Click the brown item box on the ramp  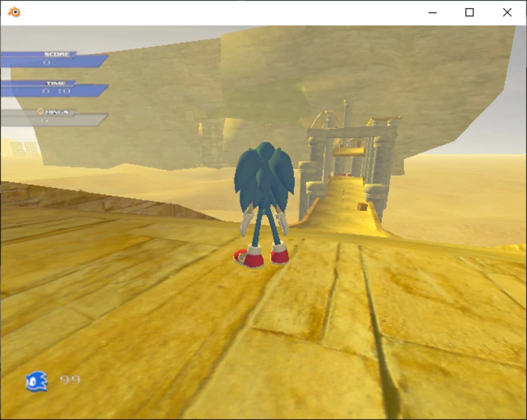(x=363, y=207)
